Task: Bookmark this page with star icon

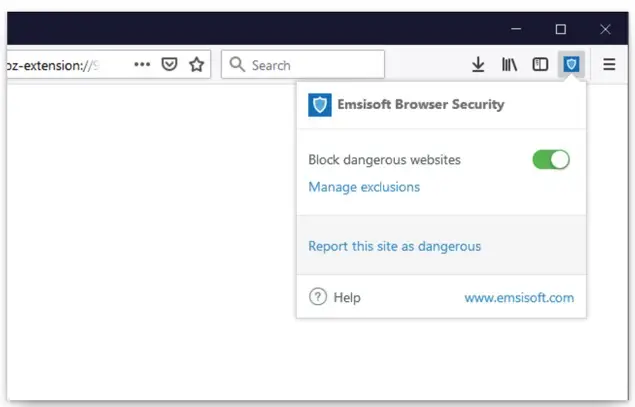Action: (197, 64)
